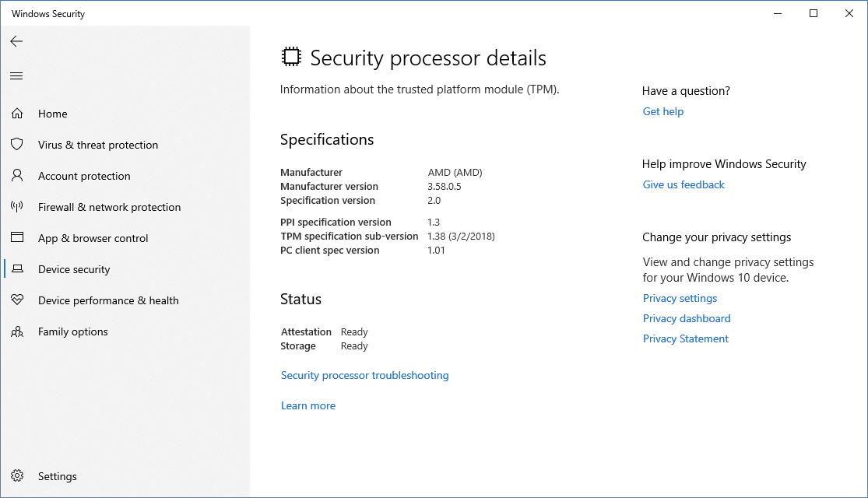This screenshot has height=498, width=868.
Task: Click the Attestation Ready status value
Action: (x=354, y=332)
